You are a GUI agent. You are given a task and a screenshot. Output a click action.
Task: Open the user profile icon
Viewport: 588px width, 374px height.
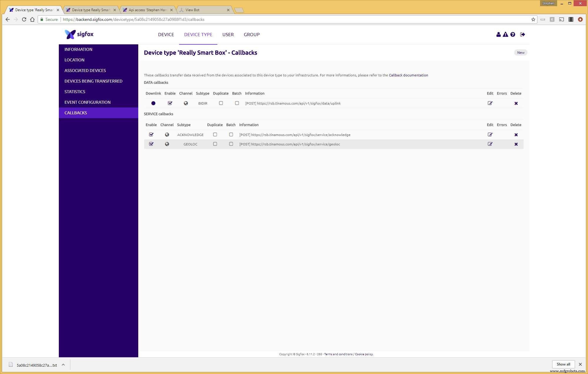coord(498,34)
